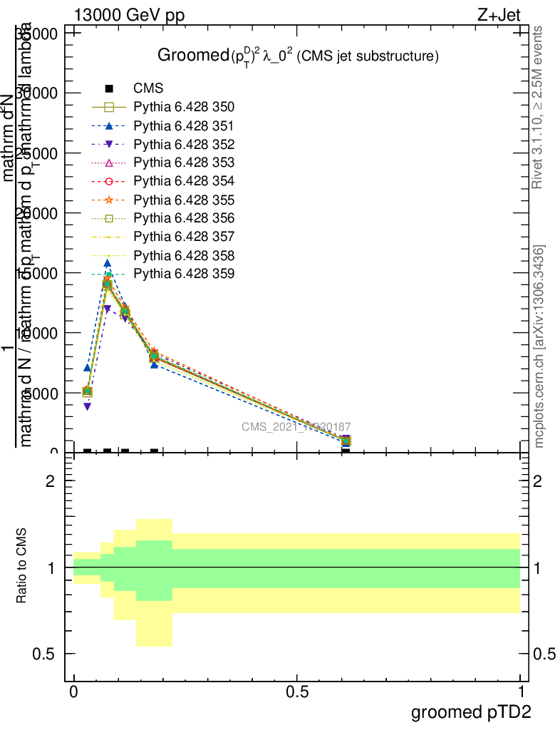Click the open square marker for Pythia 350
This screenshot has height=730, width=560.
pos(109,107)
